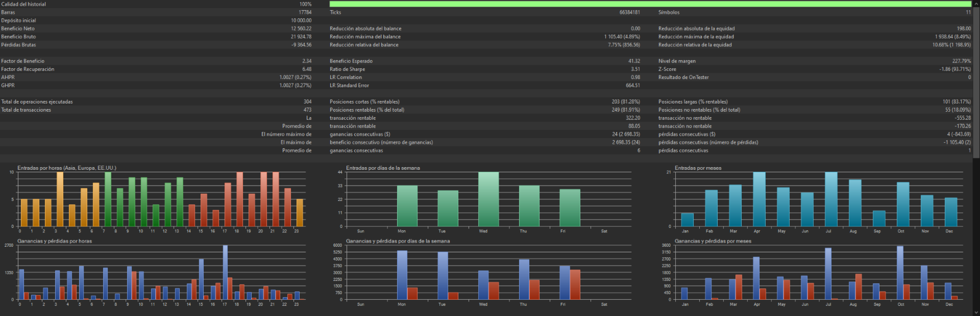Select the '100%' history quality value
This screenshot has height=316, width=980.
point(305,4)
